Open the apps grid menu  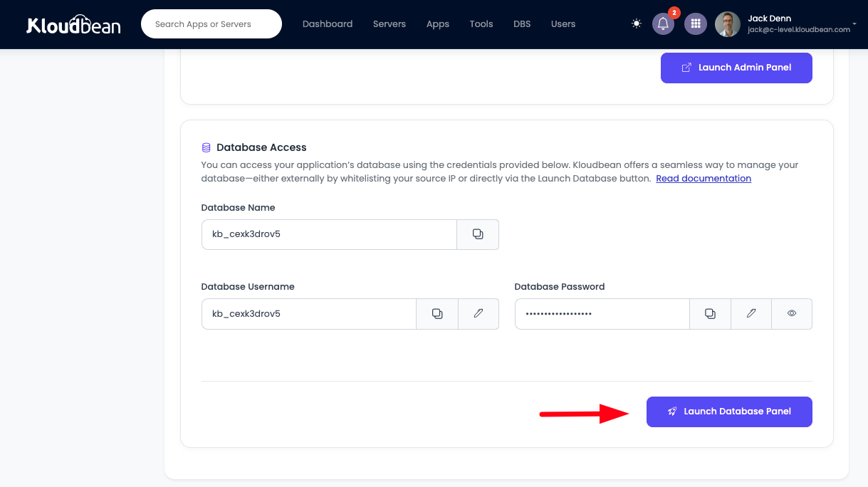(x=696, y=23)
